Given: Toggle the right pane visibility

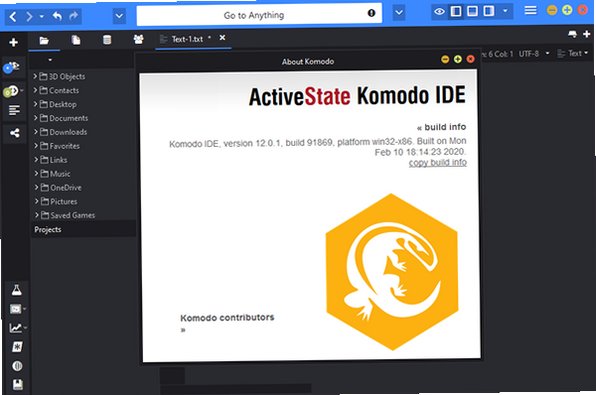Looking at the screenshot, I should tap(489, 11).
